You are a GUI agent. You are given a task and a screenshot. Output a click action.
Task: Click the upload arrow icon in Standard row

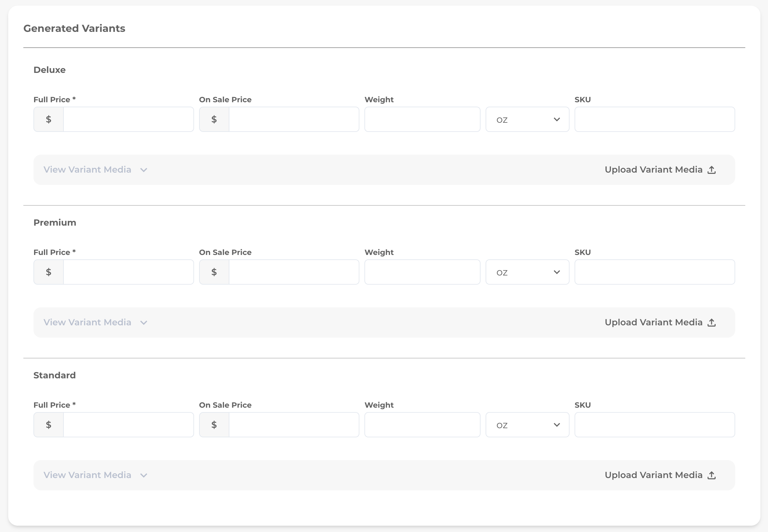[x=712, y=475]
